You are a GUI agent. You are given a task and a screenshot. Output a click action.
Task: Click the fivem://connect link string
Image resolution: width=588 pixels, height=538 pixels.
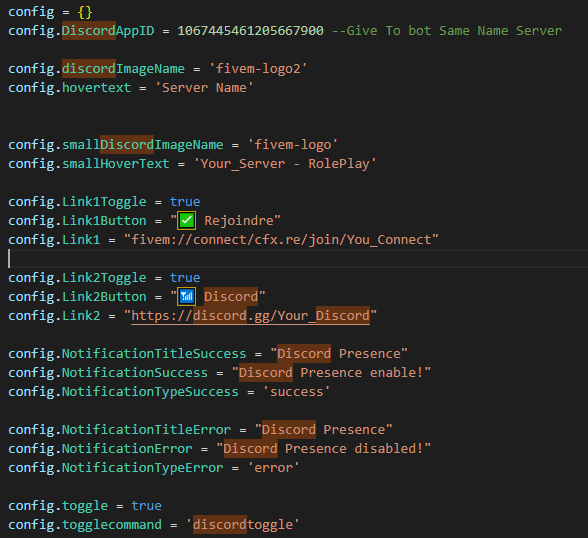click(281, 240)
